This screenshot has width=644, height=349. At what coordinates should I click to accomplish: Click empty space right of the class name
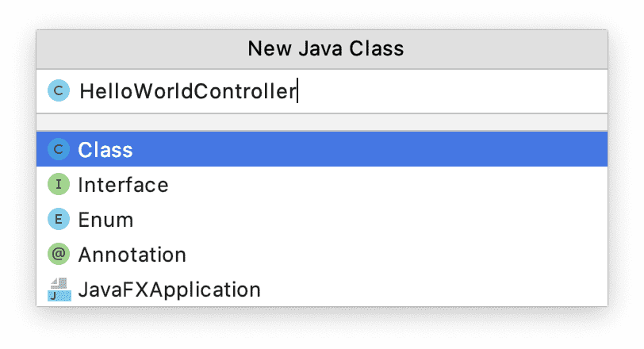pos(452,91)
